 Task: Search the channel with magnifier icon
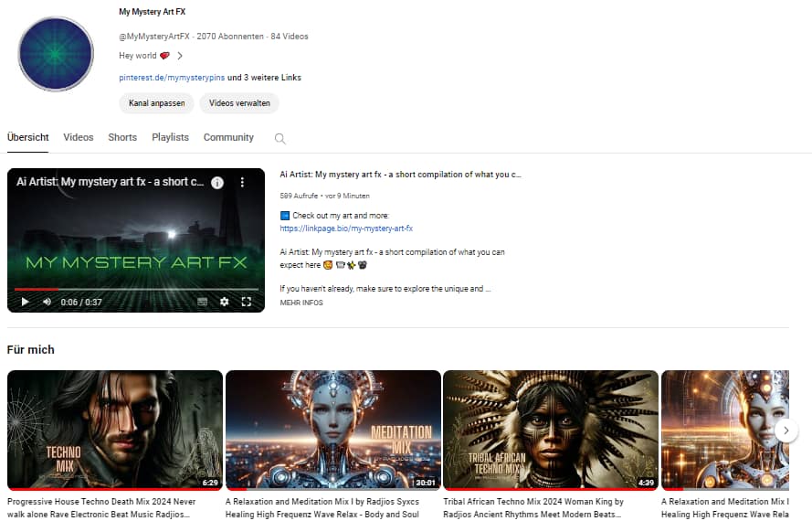click(280, 139)
